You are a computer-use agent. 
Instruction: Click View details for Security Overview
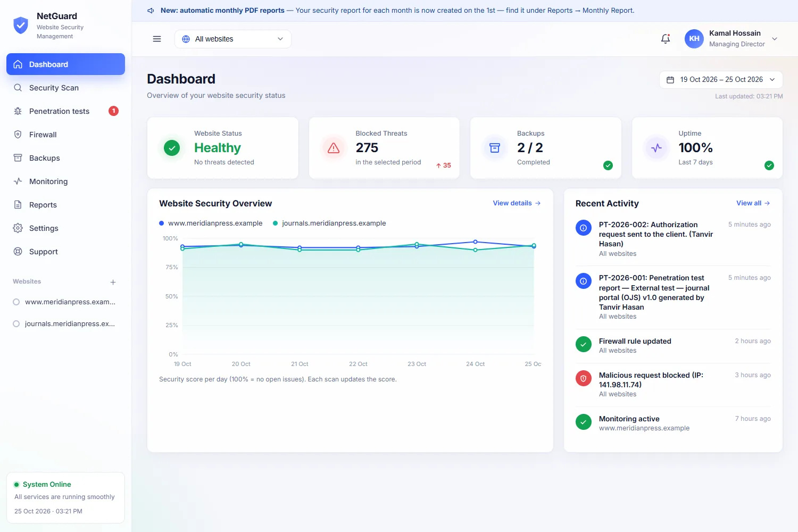click(x=517, y=203)
